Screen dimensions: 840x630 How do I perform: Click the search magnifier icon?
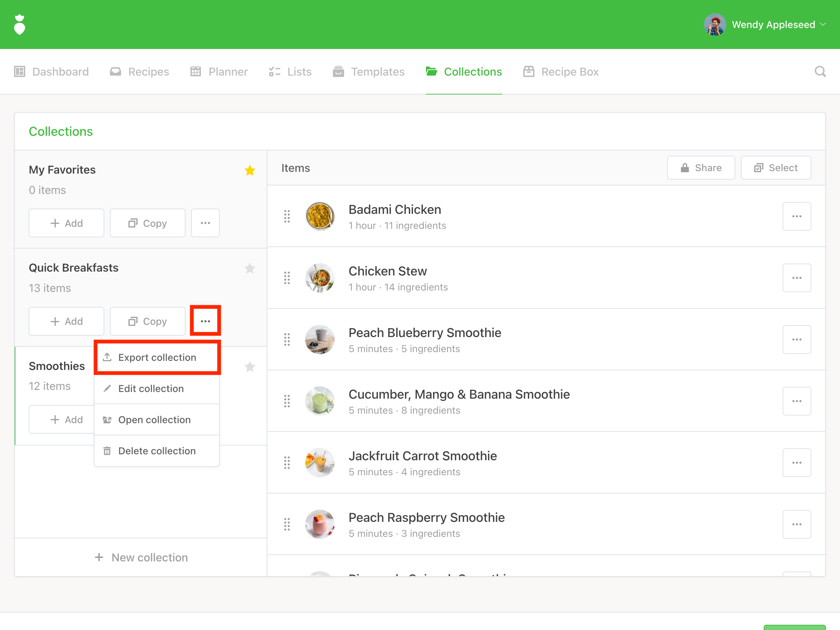coord(820,71)
